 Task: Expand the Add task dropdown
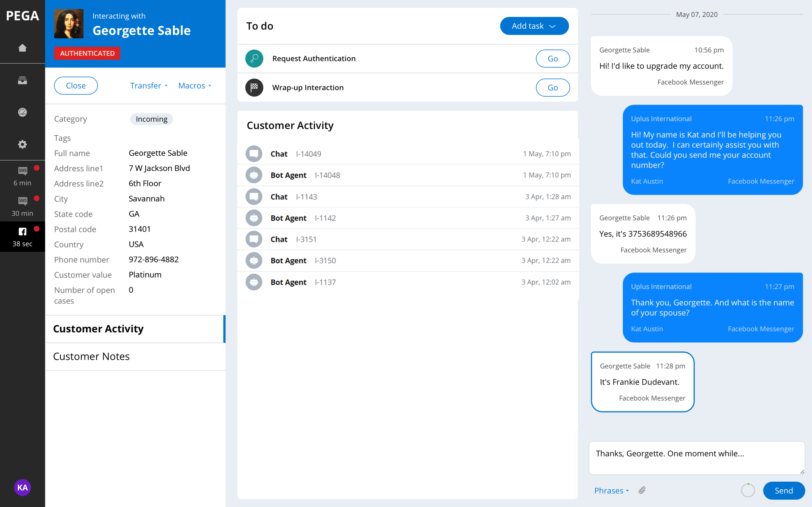tap(534, 26)
